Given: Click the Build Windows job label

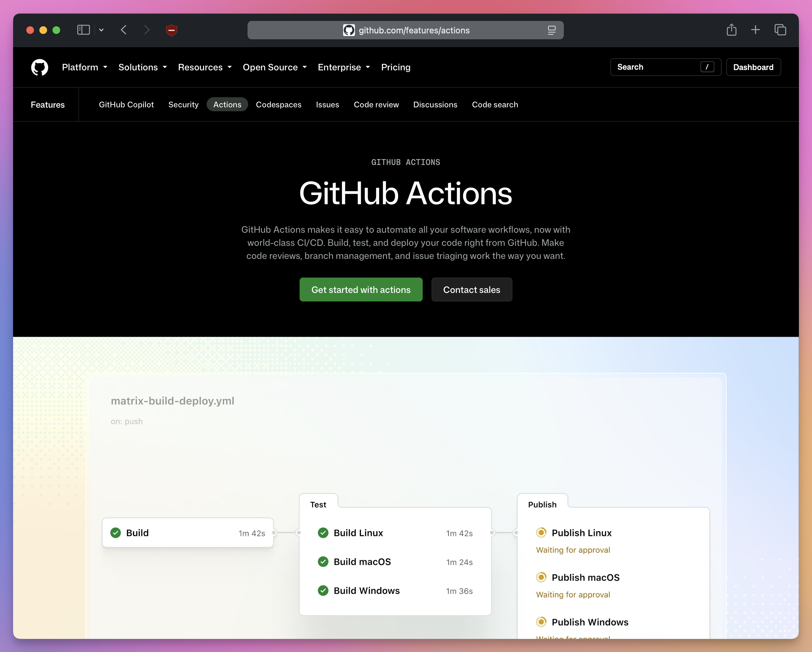Looking at the screenshot, I should click(366, 591).
